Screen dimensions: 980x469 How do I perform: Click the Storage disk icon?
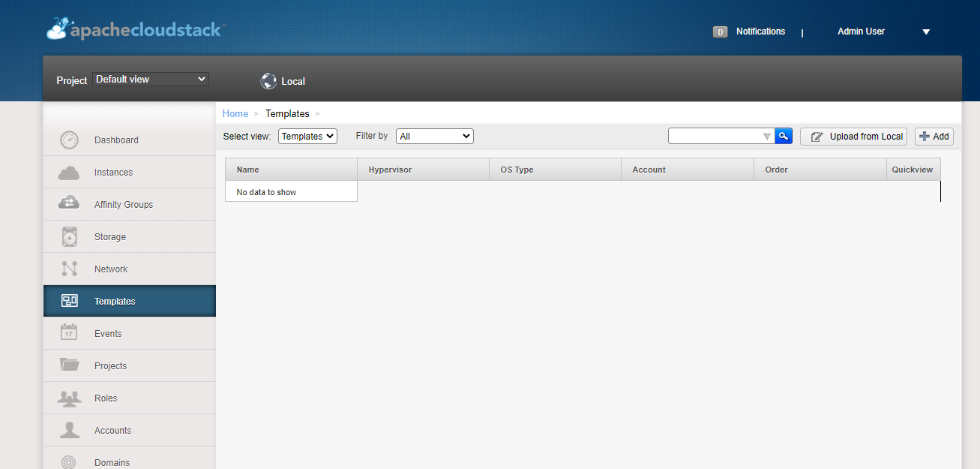tap(70, 236)
